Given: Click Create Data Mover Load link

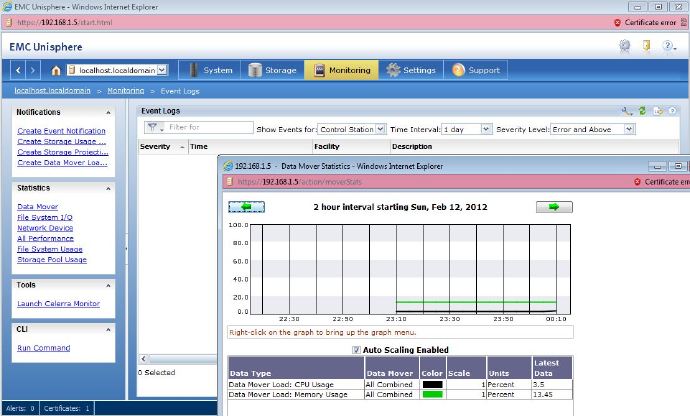Looking at the screenshot, I should pyautogui.click(x=62, y=162).
